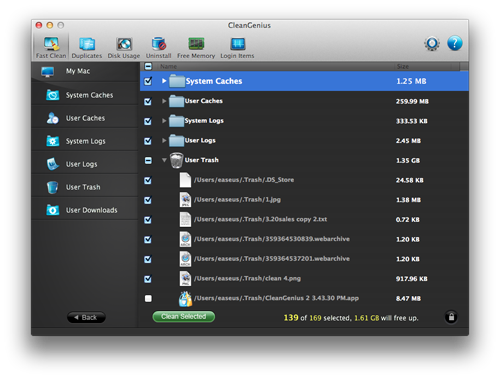This screenshot has height=379, width=500.
Task: Select User Downloads in the sidebar
Action: pos(85,210)
